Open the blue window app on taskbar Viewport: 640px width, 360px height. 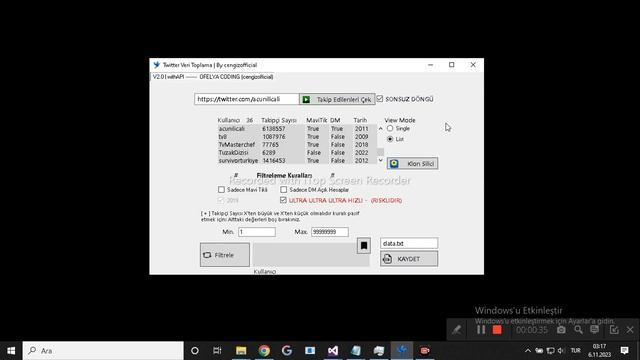tap(310, 351)
